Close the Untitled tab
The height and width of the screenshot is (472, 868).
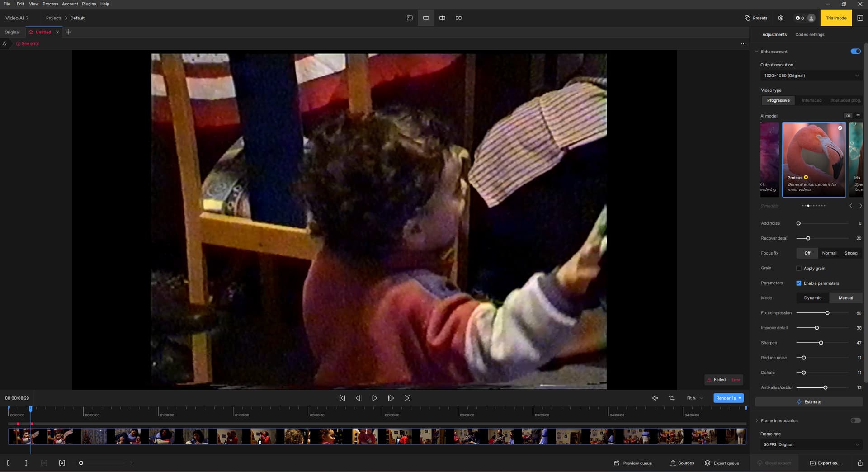click(x=57, y=32)
